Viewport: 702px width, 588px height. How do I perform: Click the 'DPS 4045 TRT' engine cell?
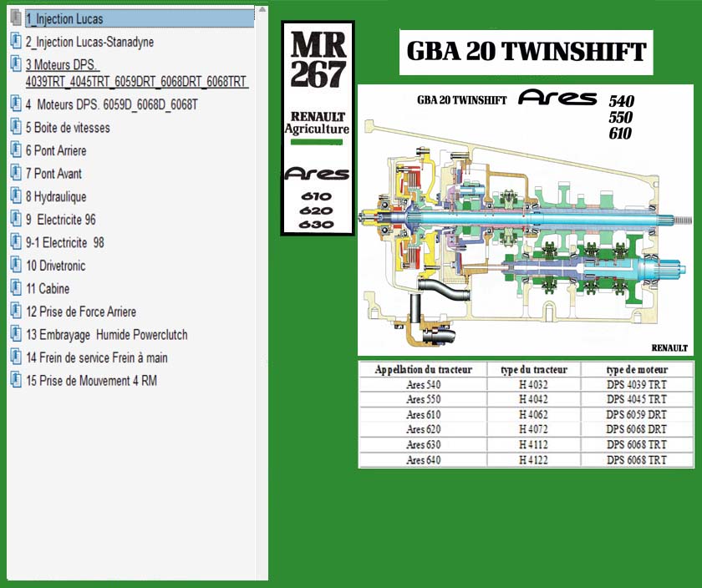[637, 399]
